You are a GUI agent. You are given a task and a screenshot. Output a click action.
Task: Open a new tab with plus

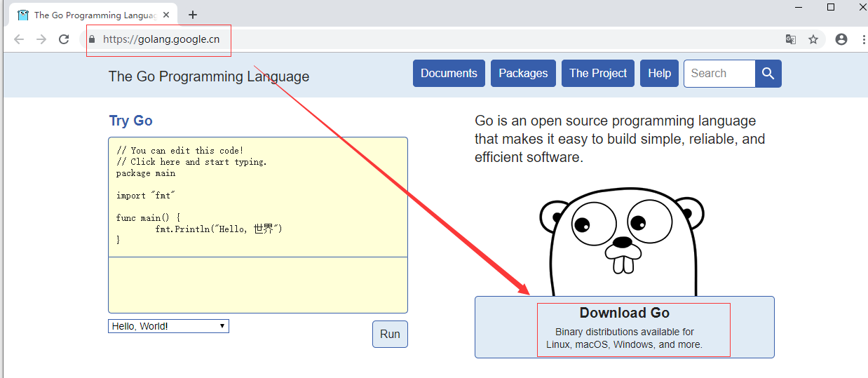193,15
